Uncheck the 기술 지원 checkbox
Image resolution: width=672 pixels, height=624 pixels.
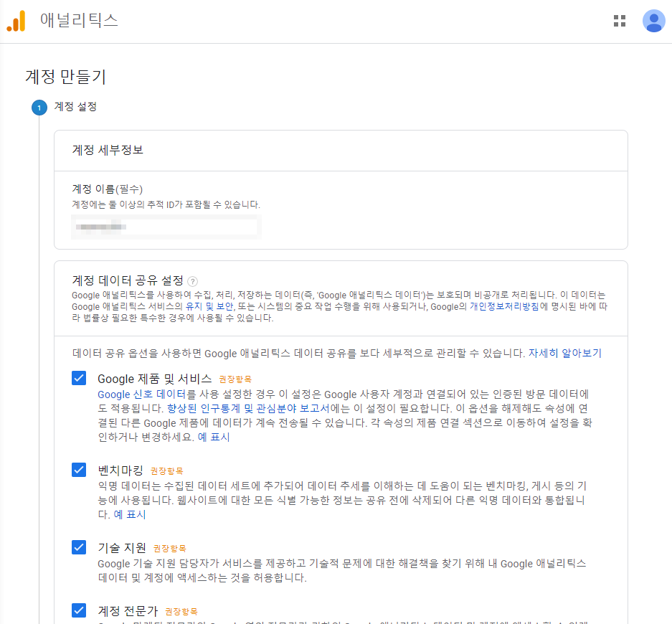click(x=79, y=547)
